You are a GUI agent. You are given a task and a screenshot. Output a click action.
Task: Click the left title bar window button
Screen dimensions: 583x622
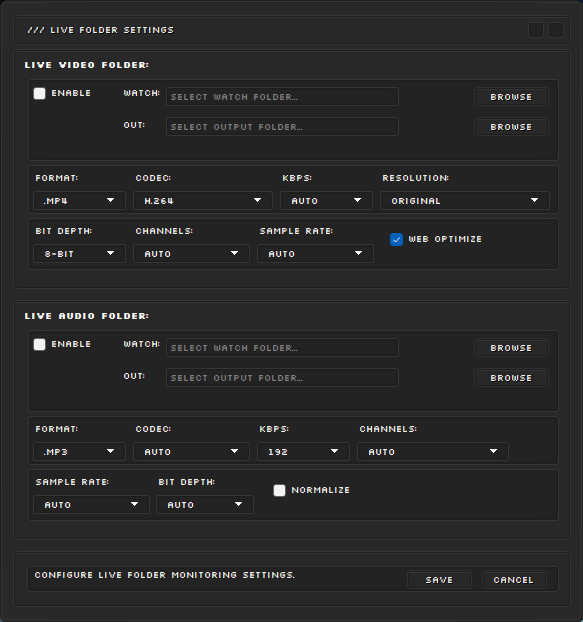coord(536,30)
